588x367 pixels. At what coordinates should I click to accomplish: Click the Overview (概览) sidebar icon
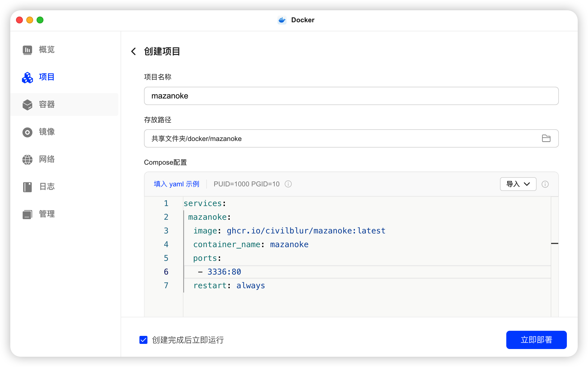click(x=27, y=50)
